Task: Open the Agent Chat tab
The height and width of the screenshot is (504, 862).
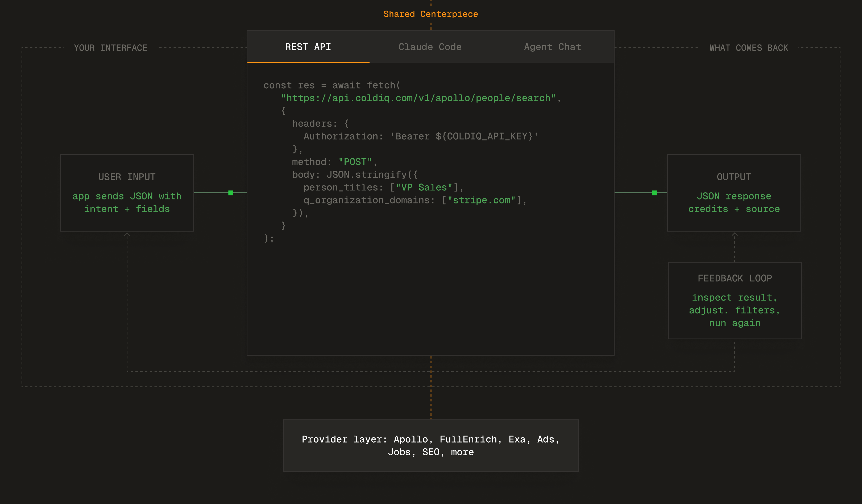Action: coord(552,47)
